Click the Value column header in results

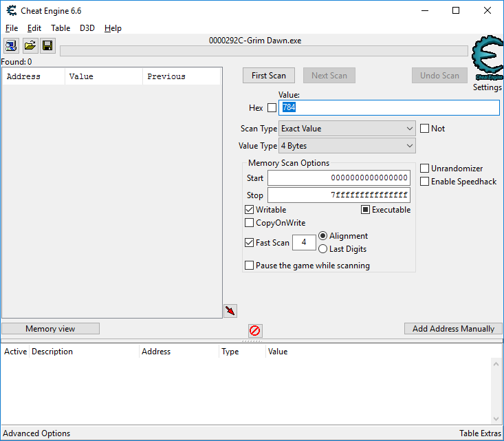click(x=104, y=76)
